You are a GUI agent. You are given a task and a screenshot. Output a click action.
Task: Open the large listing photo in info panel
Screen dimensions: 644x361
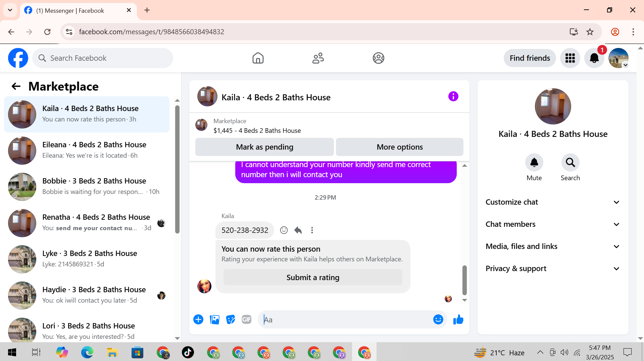553,106
